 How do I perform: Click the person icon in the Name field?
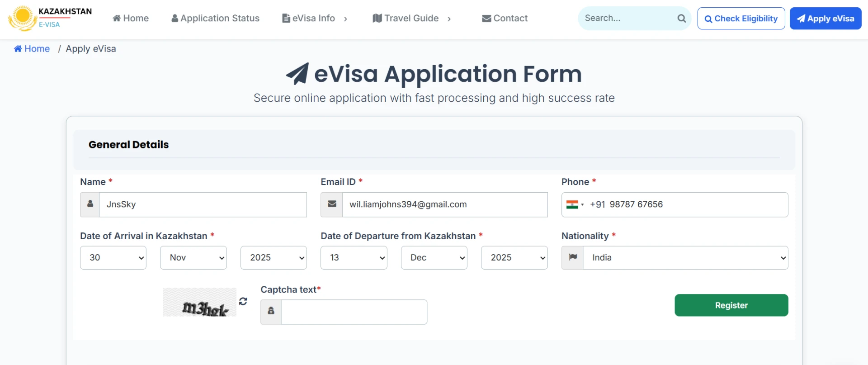tap(89, 204)
